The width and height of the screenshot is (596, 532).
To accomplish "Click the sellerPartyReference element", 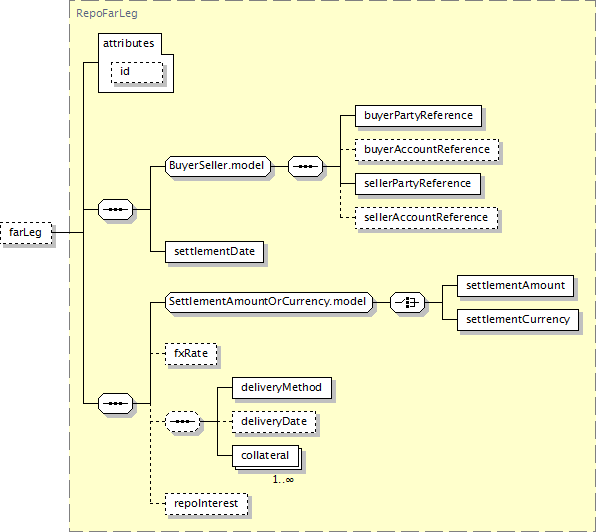I will click(418, 184).
